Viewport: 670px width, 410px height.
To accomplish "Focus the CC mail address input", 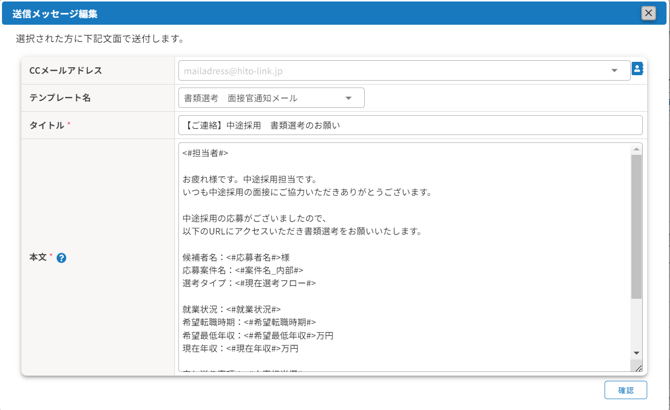I will pos(390,71).
